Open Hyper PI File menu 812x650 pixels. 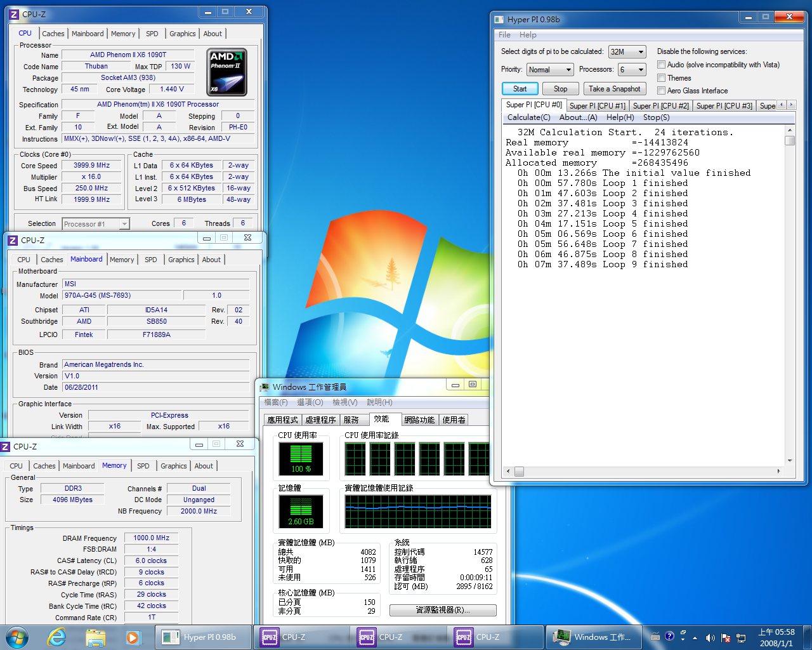[504, 35]
